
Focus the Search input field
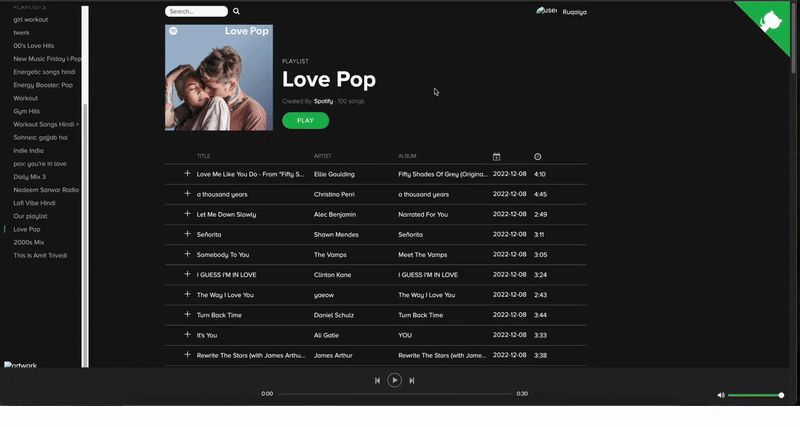196,12
